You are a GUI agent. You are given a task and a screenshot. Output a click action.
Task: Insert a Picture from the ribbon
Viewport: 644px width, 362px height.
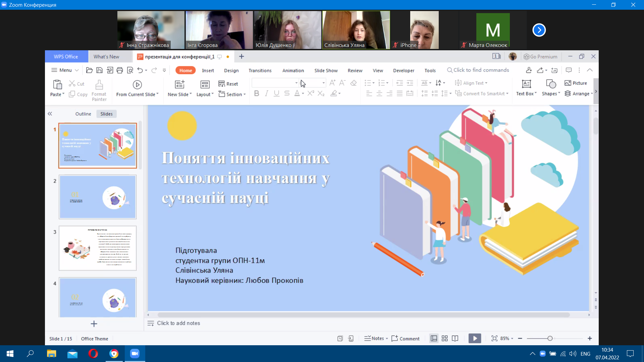pos(576,83)
